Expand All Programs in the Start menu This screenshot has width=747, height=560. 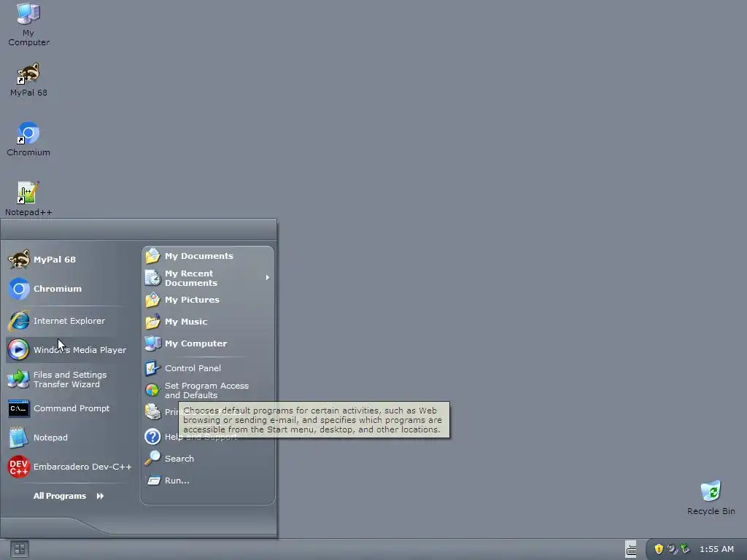[x=69, y=496]
